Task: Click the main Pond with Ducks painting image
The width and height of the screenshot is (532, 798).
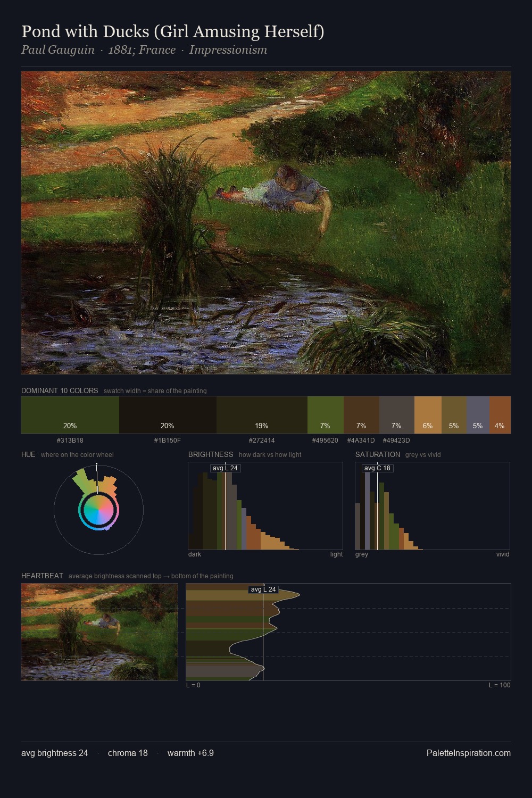Action: tap(266, 222)
